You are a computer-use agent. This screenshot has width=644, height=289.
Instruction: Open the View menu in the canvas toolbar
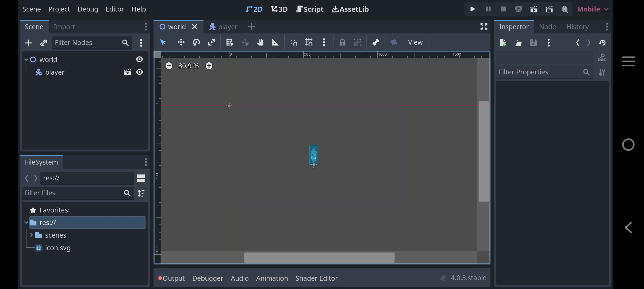coord(415,42)
